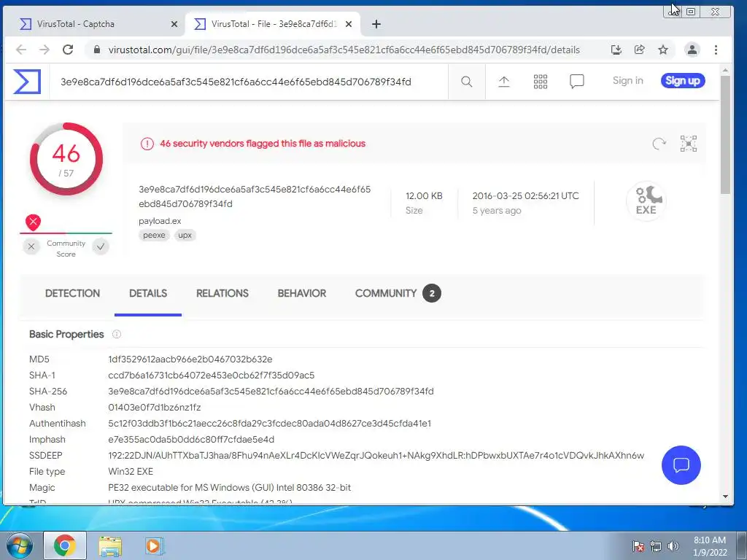747x560 pixels.
Task: Click the Sign up button
Action: coord(683,80)
